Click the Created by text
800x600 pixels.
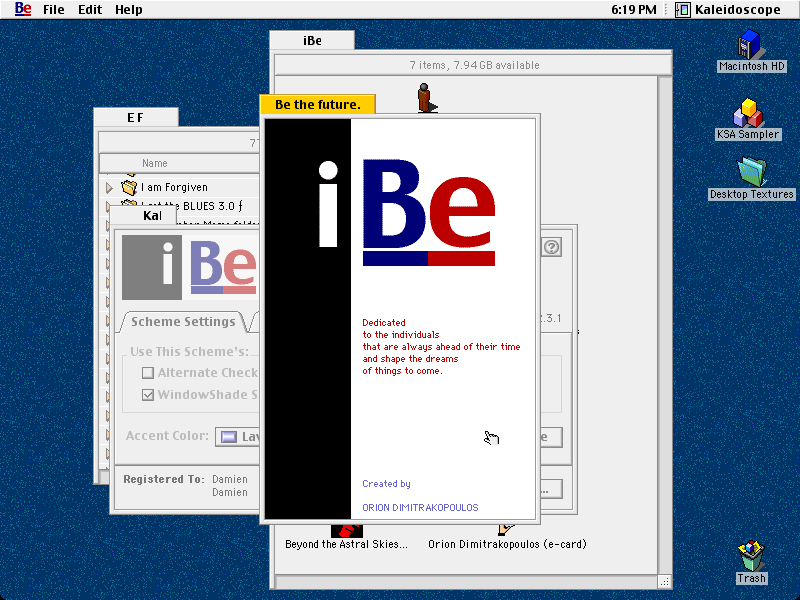[386, 484]
